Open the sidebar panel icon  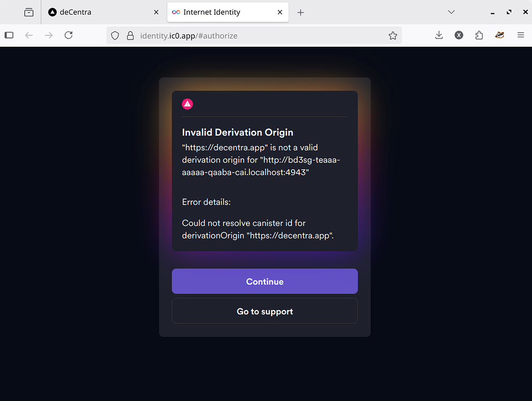pyautogui.click(x=9, y=35)
